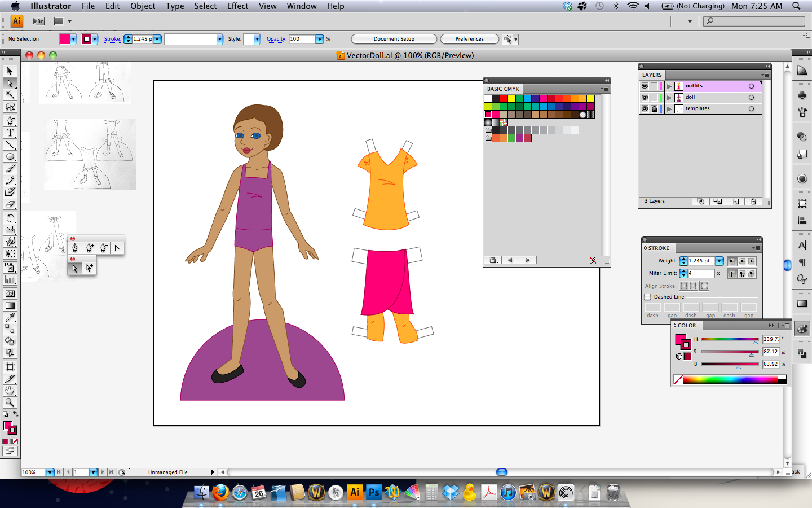Activate the Pen tool
The image size is (812, 508).
tap(9, 120)
